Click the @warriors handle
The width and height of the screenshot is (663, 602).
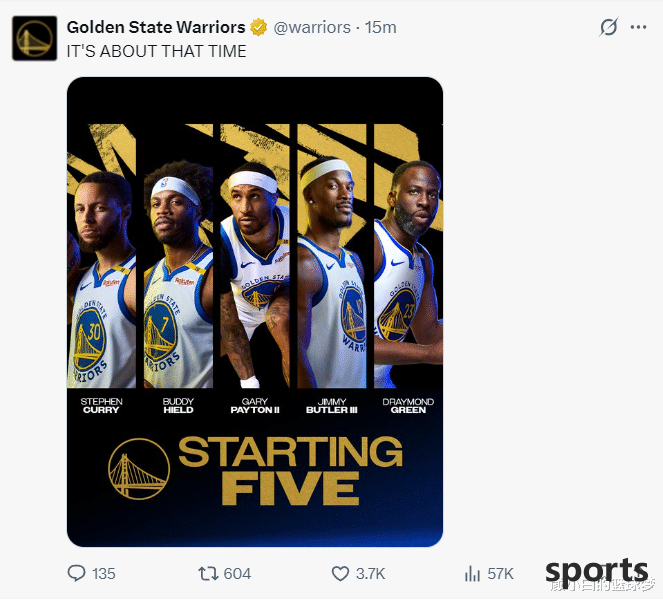click(312, 27)
